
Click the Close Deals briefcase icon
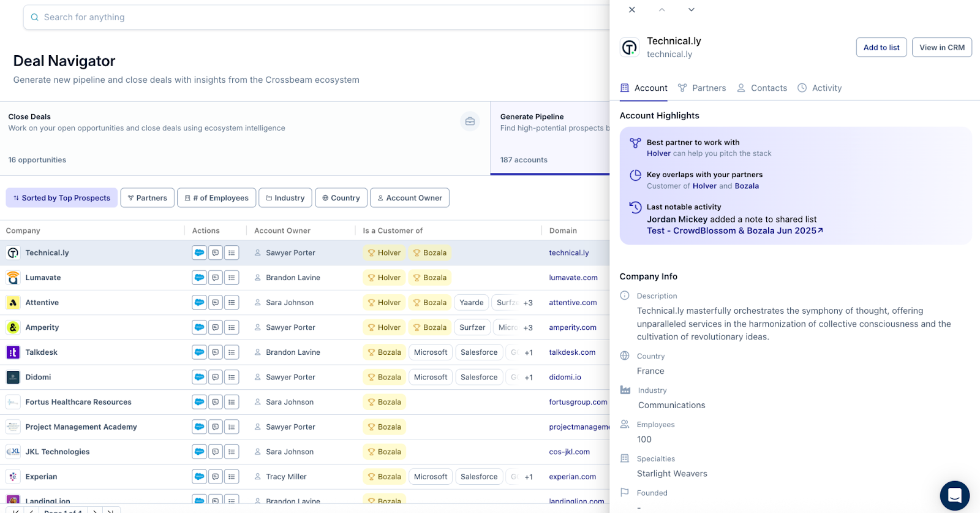(470, 121)
